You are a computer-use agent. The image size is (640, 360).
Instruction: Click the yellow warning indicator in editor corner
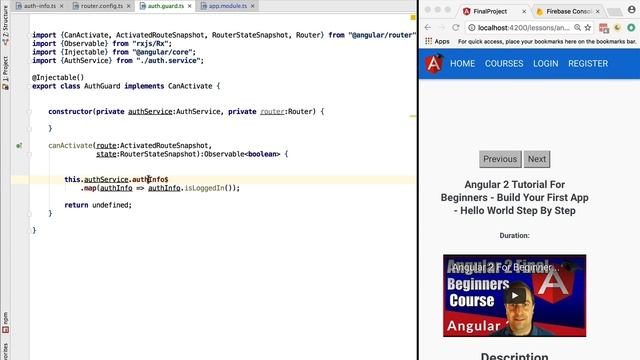point(413,18)
